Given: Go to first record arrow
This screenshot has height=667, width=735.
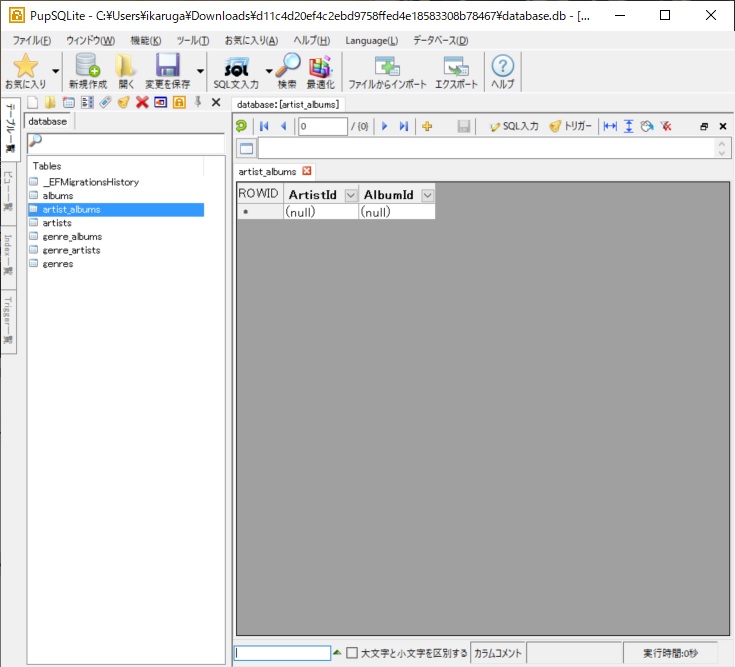Looking at the screenshot, I should click(264, 126).
